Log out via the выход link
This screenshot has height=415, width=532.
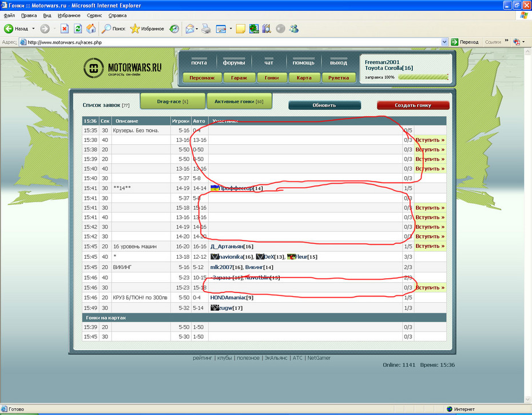pos(338,62)
